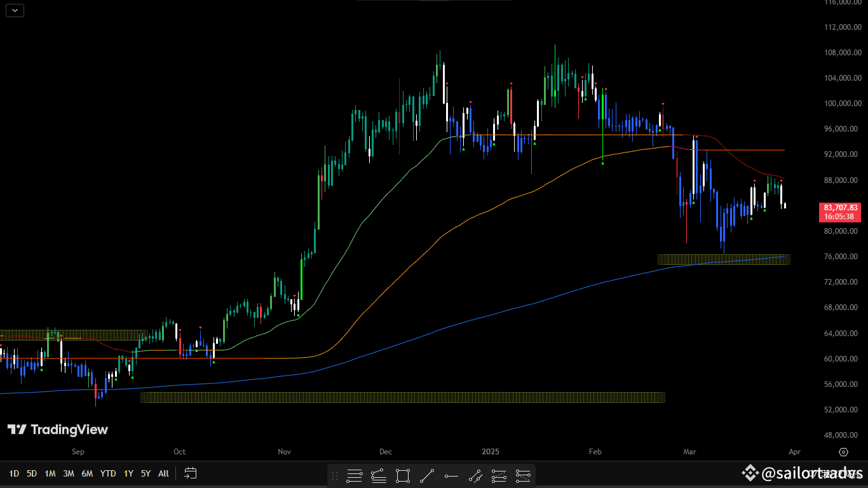Click the current price label 83,707.83
The image size is (868, 488).
click(x=841, y=208)
